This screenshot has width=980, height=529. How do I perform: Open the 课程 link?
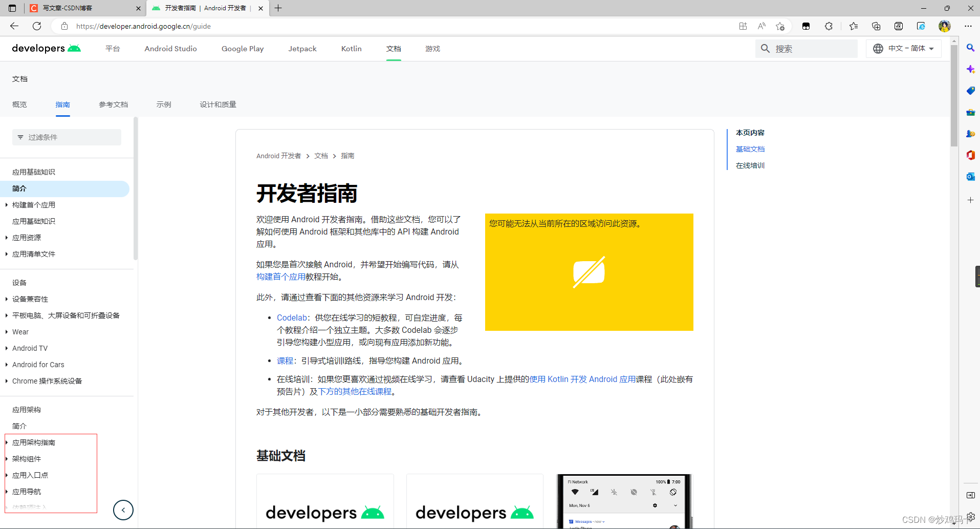click(285, 361)
